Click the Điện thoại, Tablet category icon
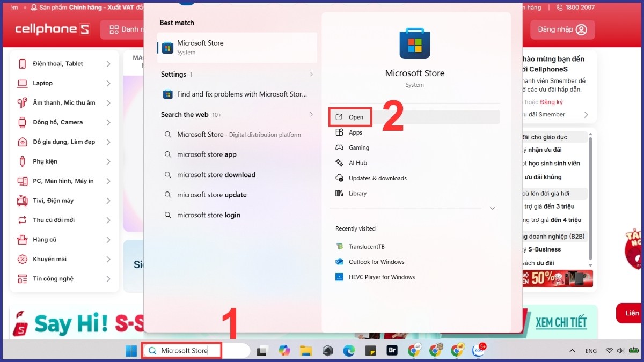 (23, 64)
